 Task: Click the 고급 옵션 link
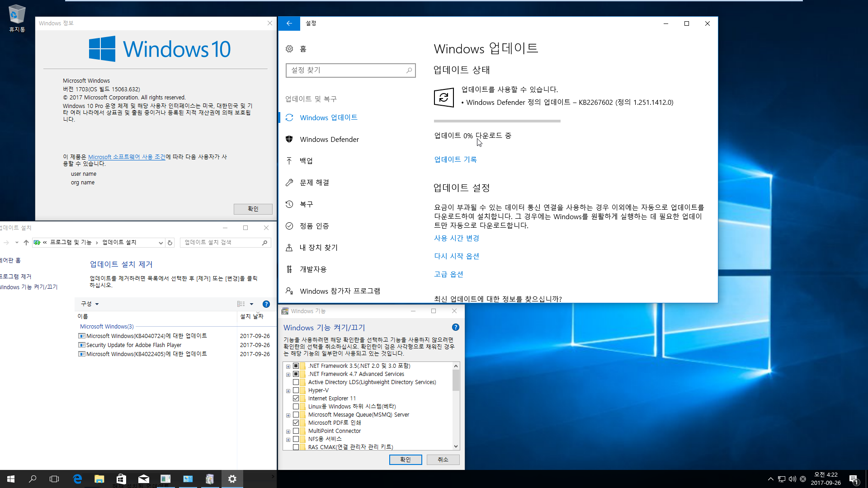pos(448,274)
